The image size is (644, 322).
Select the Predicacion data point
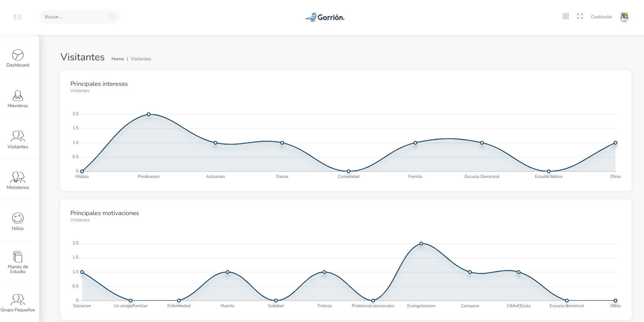149,114
